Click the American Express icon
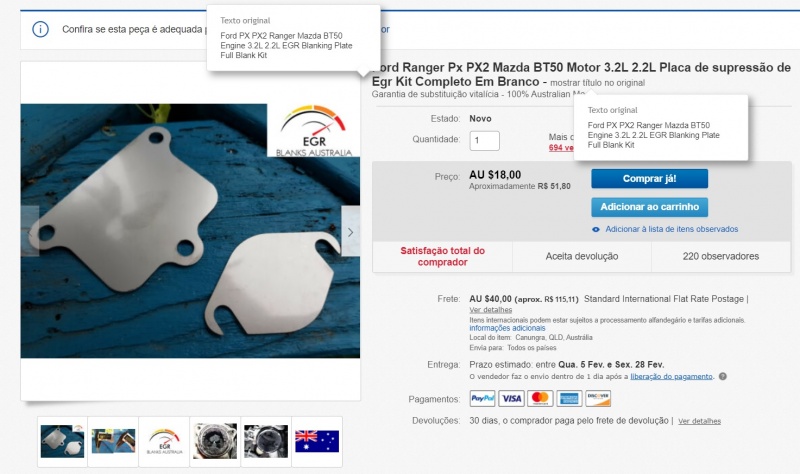The image size is (800, 474). tap(569, 398)
